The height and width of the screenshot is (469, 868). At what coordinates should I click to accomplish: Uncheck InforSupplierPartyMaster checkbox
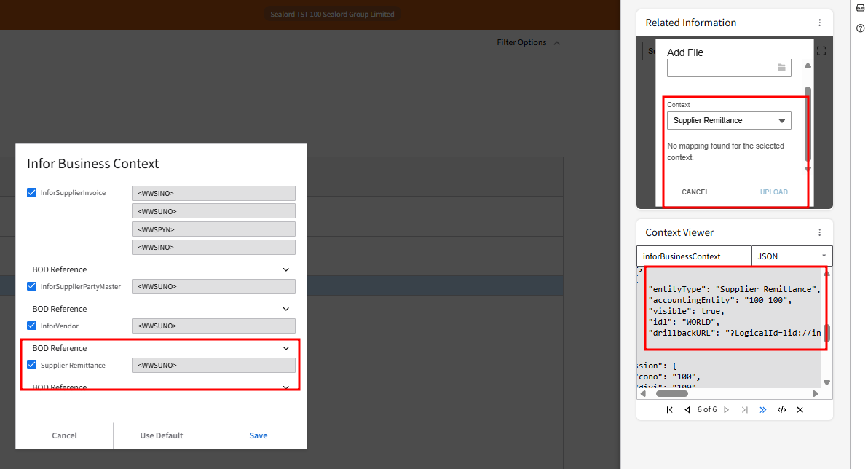[31, 286]
